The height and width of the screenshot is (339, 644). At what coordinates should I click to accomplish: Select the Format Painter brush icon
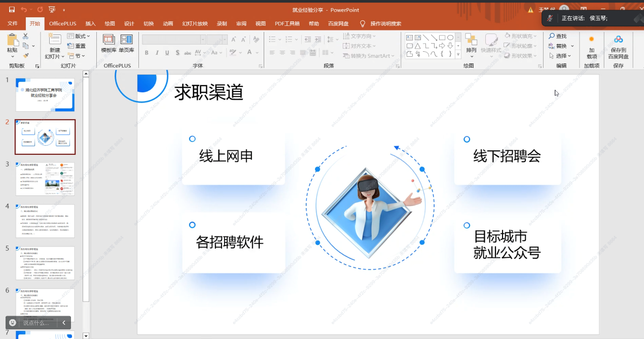26,56
